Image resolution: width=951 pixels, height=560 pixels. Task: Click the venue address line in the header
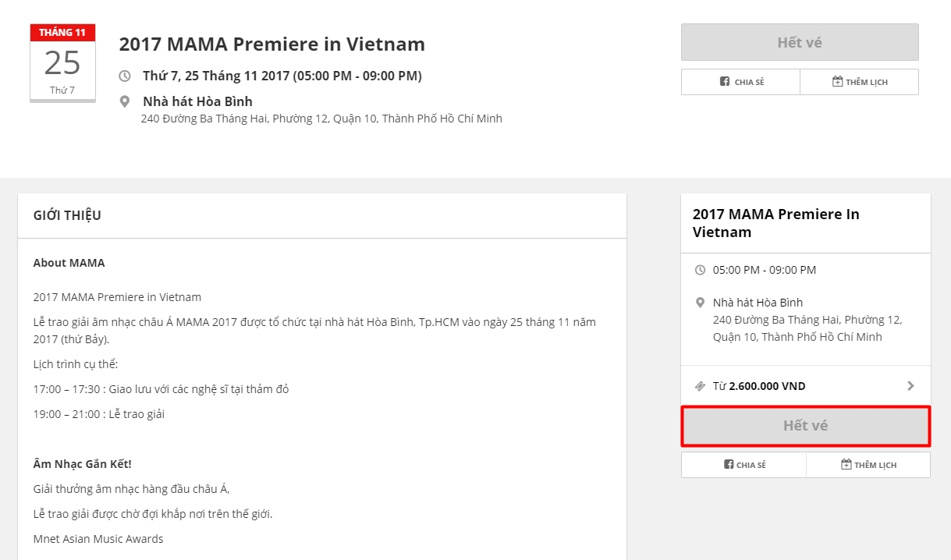pyautogui.click(x=321, y=119)
